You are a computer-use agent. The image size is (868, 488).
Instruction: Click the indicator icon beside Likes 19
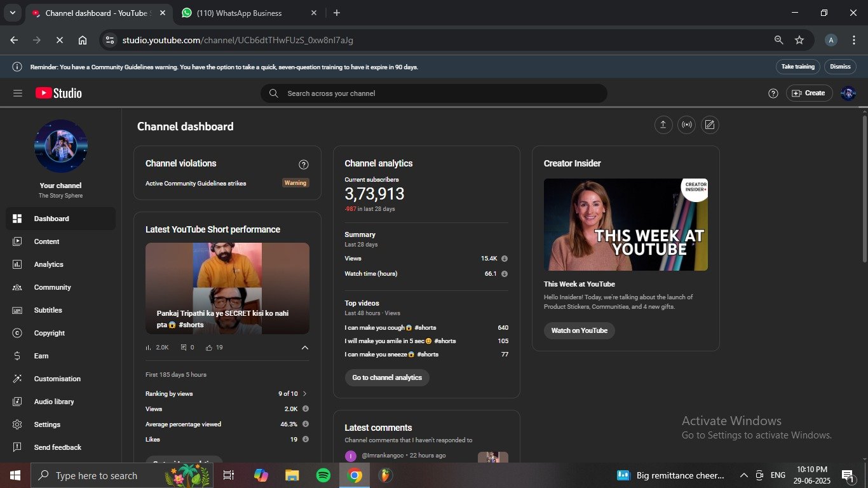pyautogui.click(x=306, y=440)
